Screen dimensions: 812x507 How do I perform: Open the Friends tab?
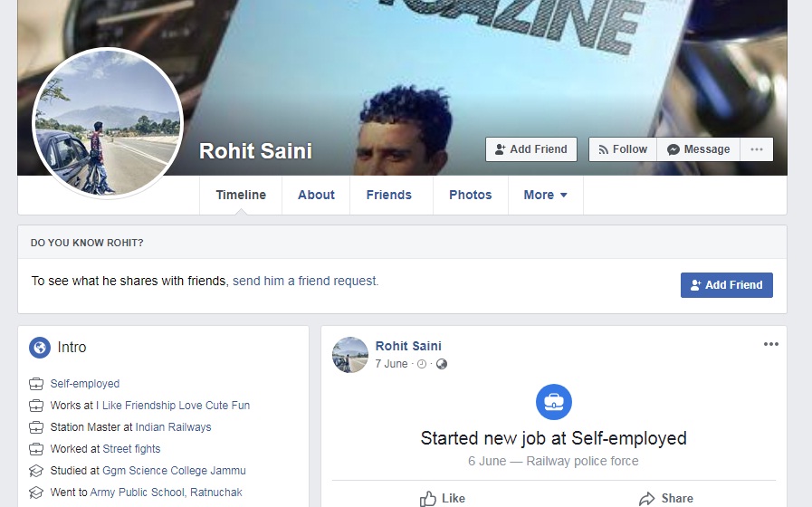389,195
